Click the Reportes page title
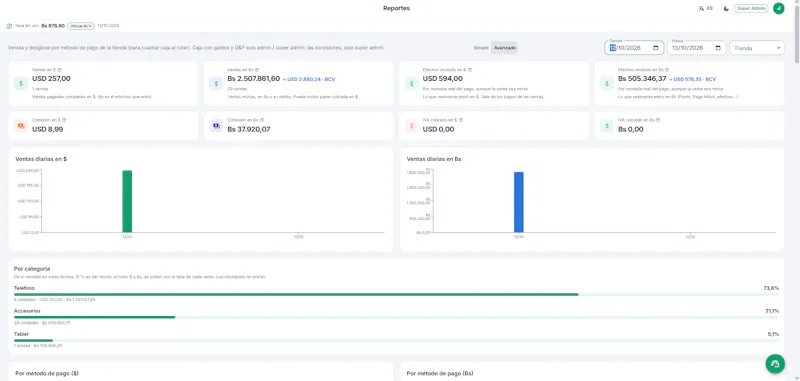Viewport: 800px width, 381px height. (x=396, y=8)
